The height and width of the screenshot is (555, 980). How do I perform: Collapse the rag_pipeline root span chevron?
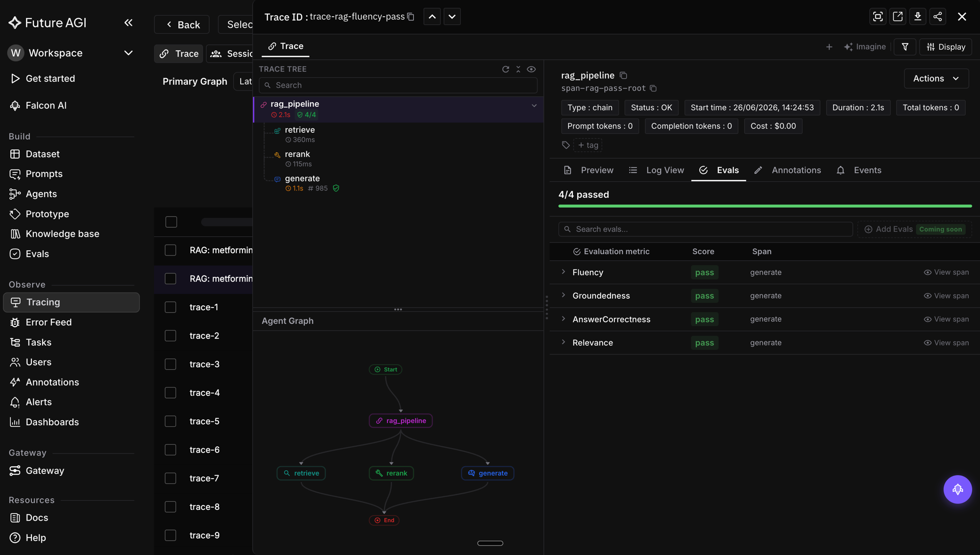point(534,105)
